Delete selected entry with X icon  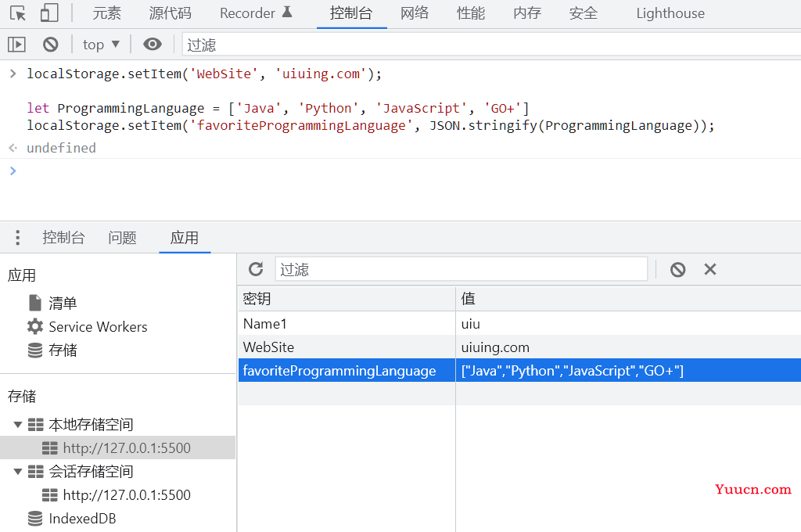pyautogui.click(x=710, y=269)
